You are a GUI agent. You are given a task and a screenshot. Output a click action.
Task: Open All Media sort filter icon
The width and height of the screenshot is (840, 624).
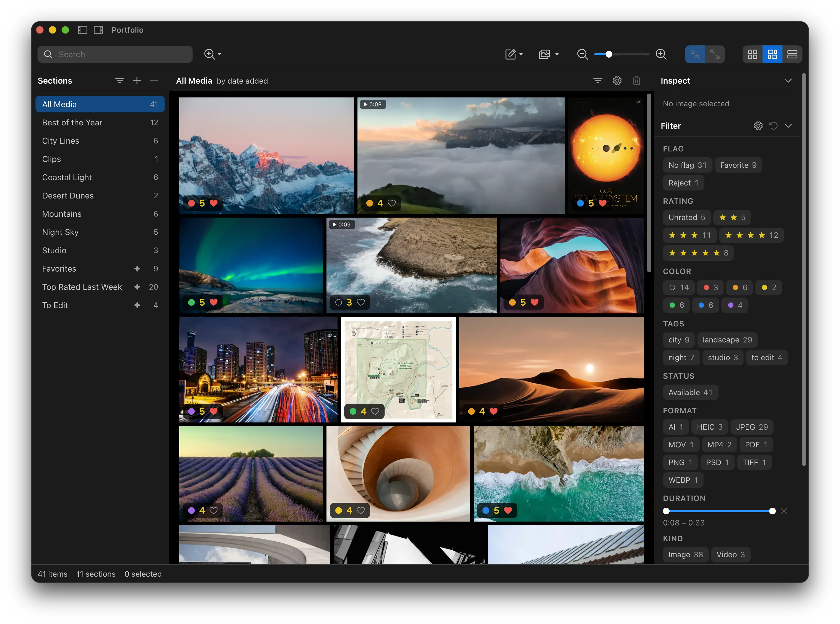(x=598, y=81)
